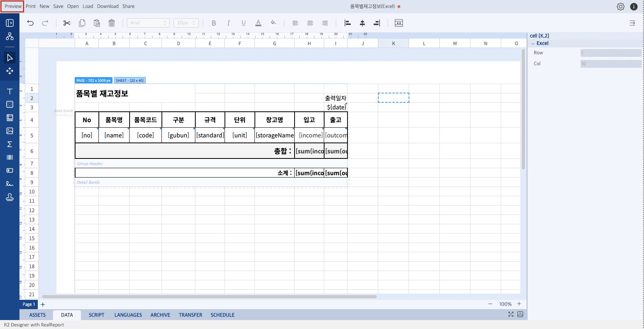The height and width of the screenshot is (329, 644).
Task: Toggle Underline formatting
Action: [x=244, y=23]
